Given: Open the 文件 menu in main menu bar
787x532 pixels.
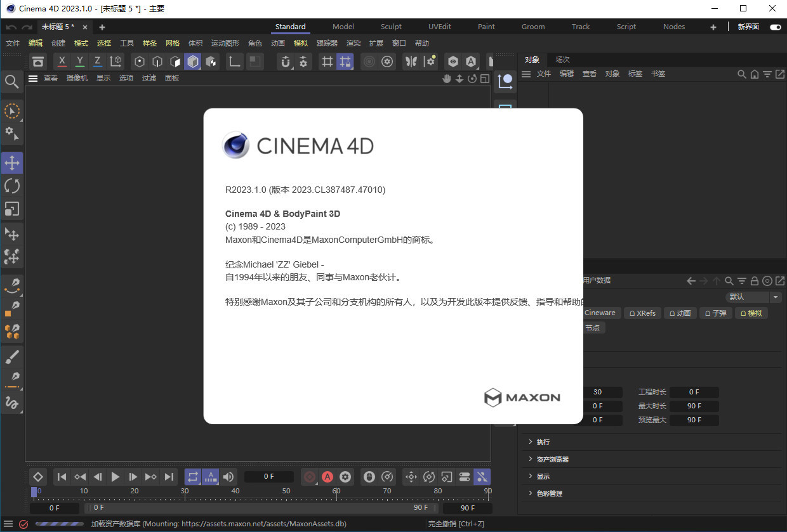Looking at the screenshot, I should coord(13,43).
